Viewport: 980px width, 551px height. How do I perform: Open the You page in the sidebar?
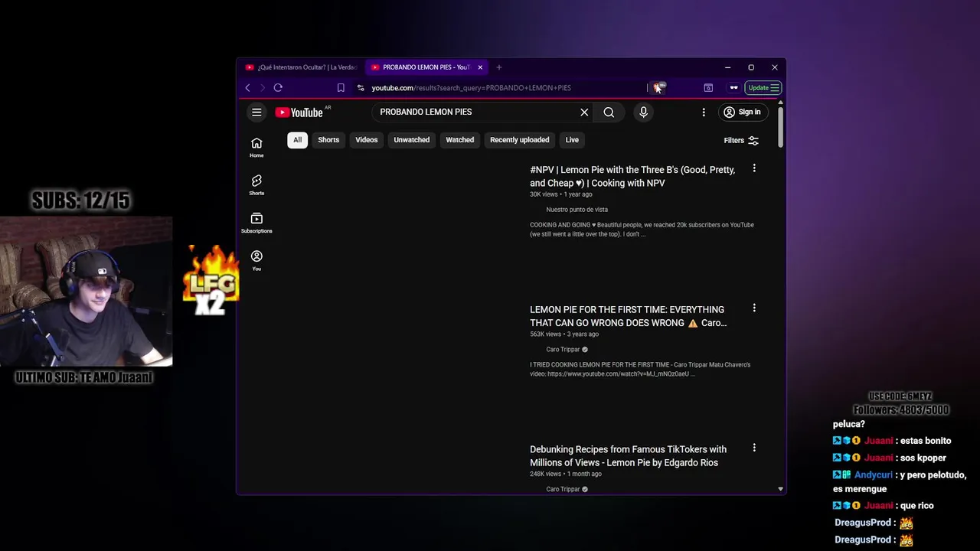tap(256, 260)
